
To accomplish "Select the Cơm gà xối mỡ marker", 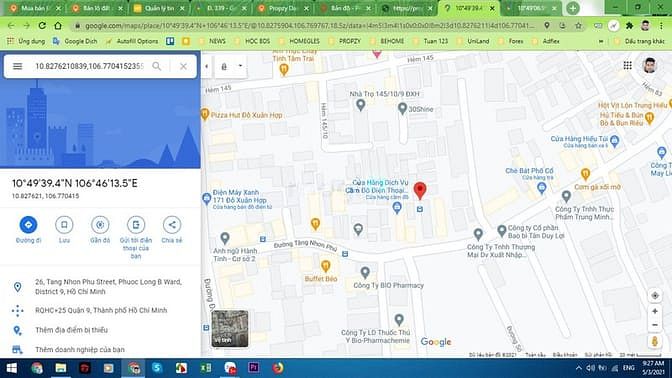I will (585, 174).
